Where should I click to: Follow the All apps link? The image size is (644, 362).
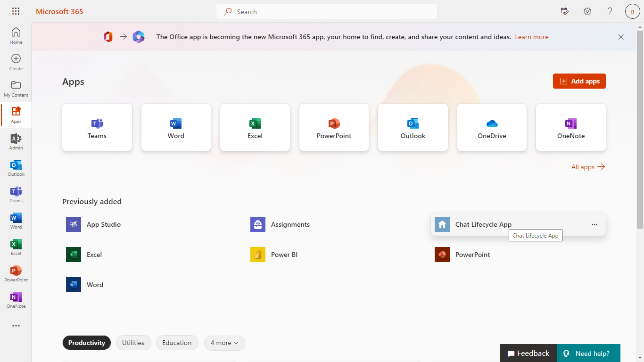588,167
